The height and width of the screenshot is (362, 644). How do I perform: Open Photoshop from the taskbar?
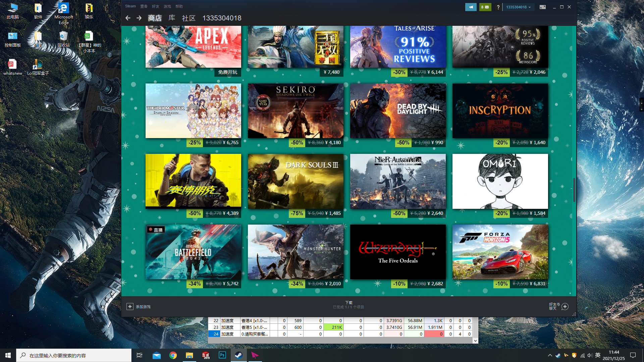pyautogui.click(x=222, y=355)
